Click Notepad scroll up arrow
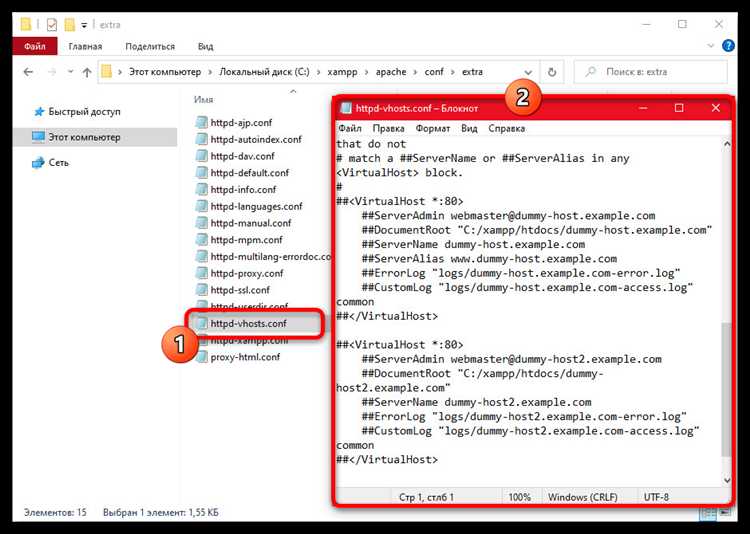This screenshot has width=750, height=534. click(727, 144)
